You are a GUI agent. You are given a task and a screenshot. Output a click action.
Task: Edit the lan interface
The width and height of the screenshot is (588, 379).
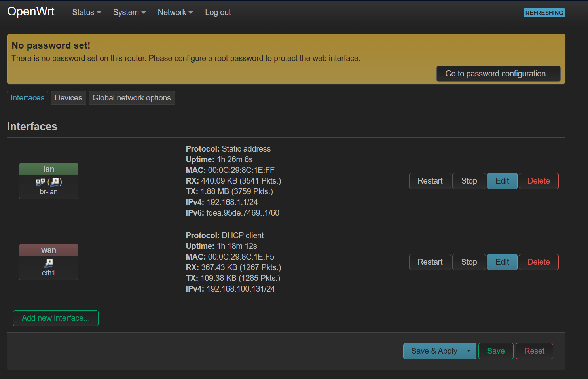(x=502, y=181)
